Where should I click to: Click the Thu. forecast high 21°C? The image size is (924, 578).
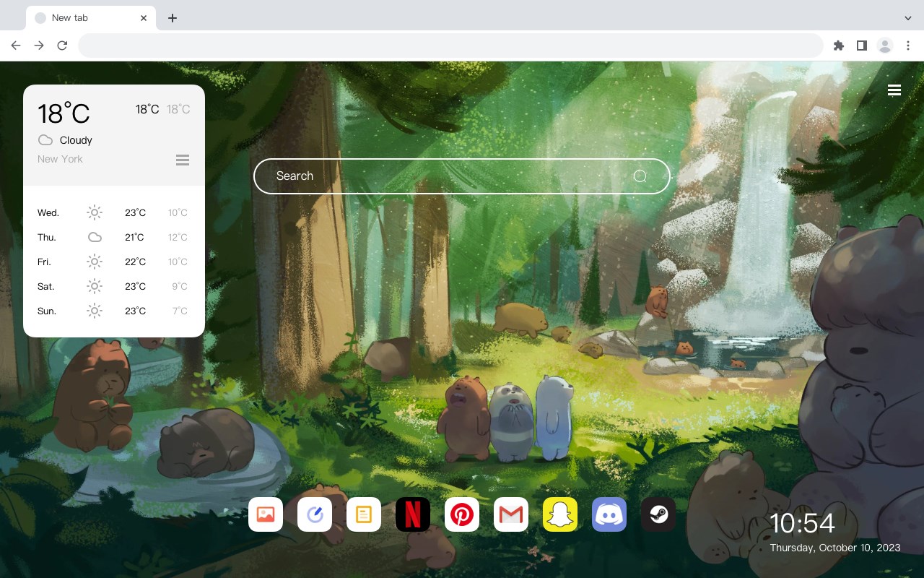pyautogui.click(x=134, y=237)
